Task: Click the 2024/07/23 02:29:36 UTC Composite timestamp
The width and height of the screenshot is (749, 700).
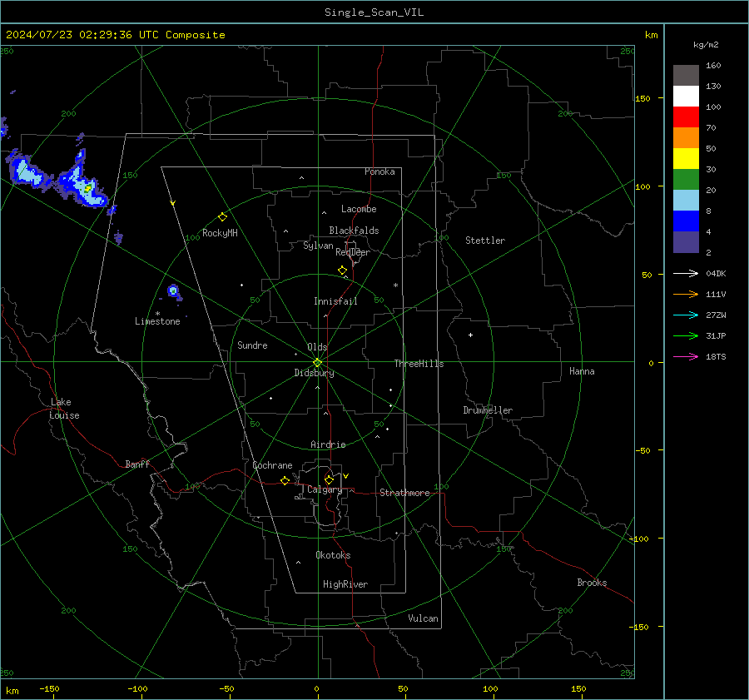Action: (x=115, y=35)
